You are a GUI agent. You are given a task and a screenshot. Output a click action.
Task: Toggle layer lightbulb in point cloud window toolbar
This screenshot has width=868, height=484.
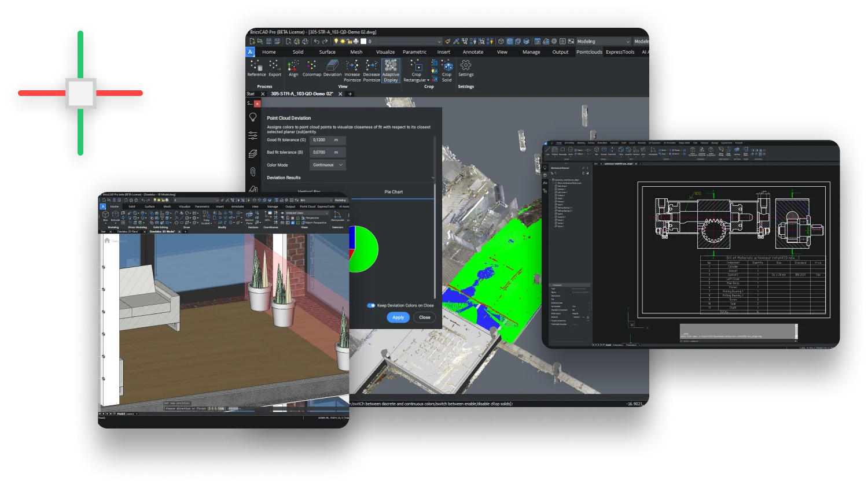tap(336, 42)
